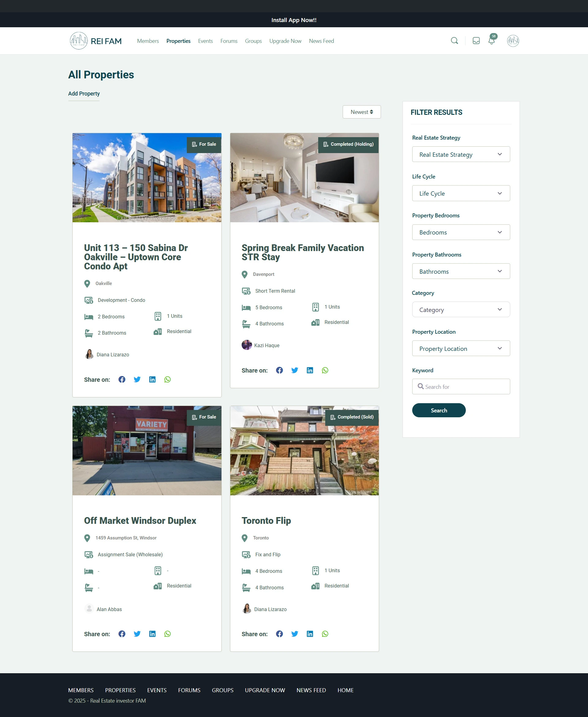Share Spring Break STR Stay on Twitter

(x=294, y=370)
